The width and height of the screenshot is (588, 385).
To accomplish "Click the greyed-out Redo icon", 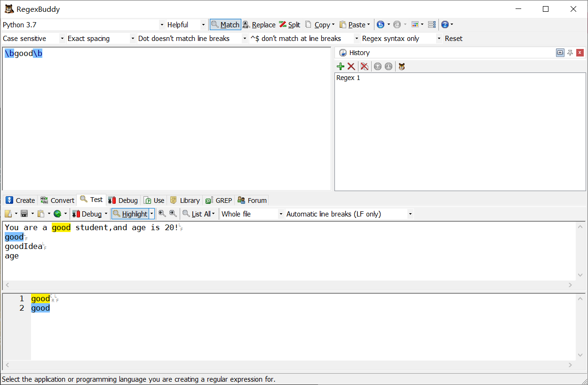I will tap(397, 24).
